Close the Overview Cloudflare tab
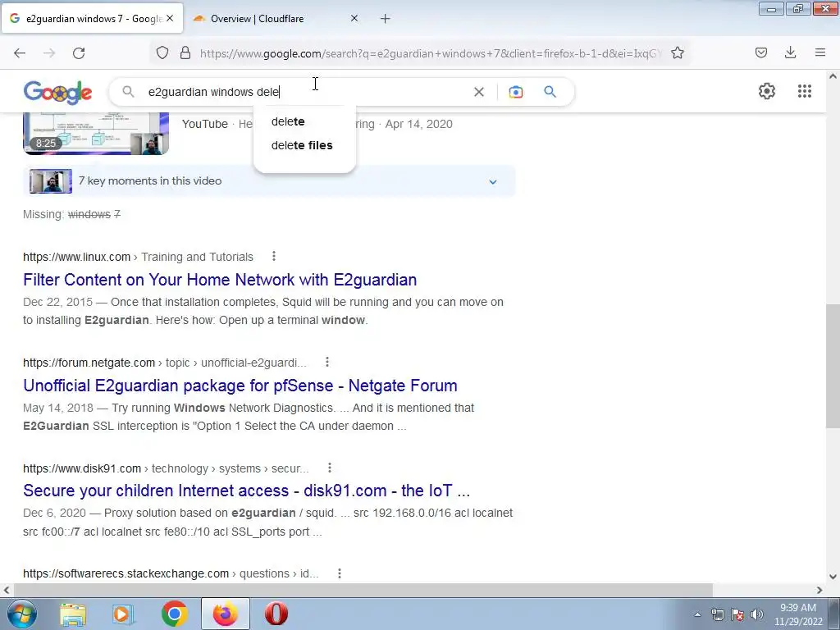The image size is (840, 630). coord(354,18)
